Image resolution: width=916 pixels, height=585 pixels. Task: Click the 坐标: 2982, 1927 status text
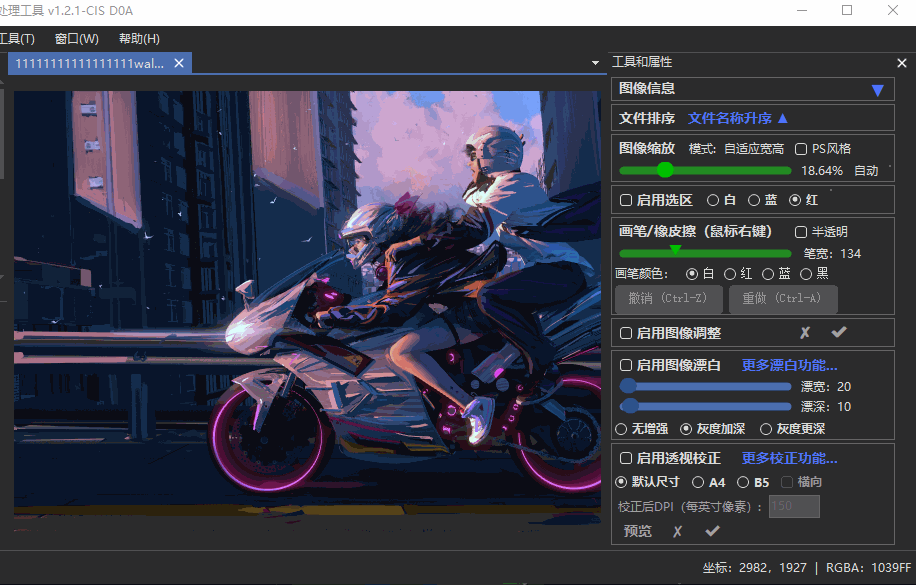(x=754, y=567)
